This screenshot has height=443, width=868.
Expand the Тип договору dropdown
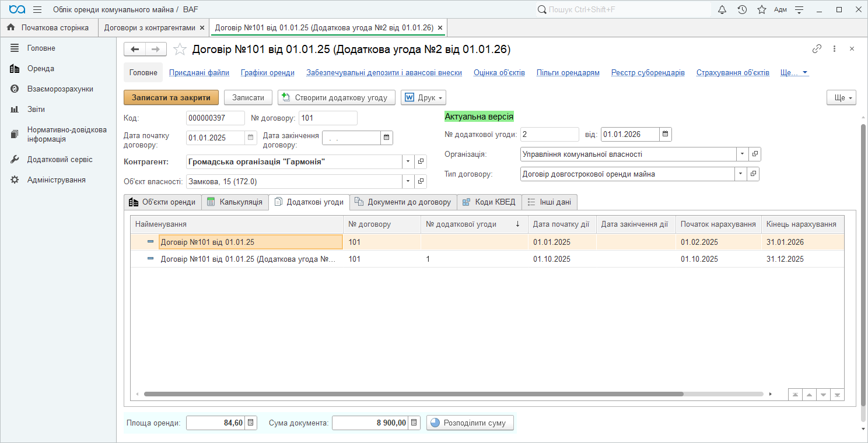(x=741, y=174)
